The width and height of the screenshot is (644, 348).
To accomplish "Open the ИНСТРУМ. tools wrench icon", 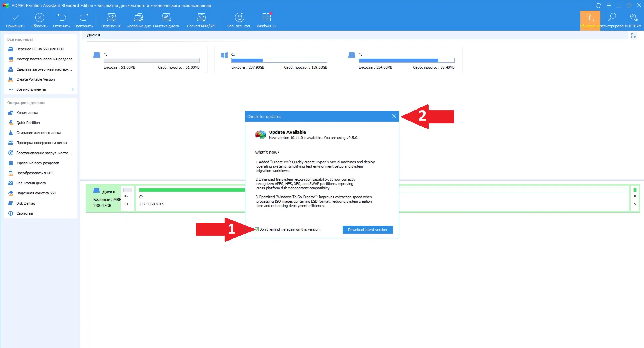I will [634, 20].
